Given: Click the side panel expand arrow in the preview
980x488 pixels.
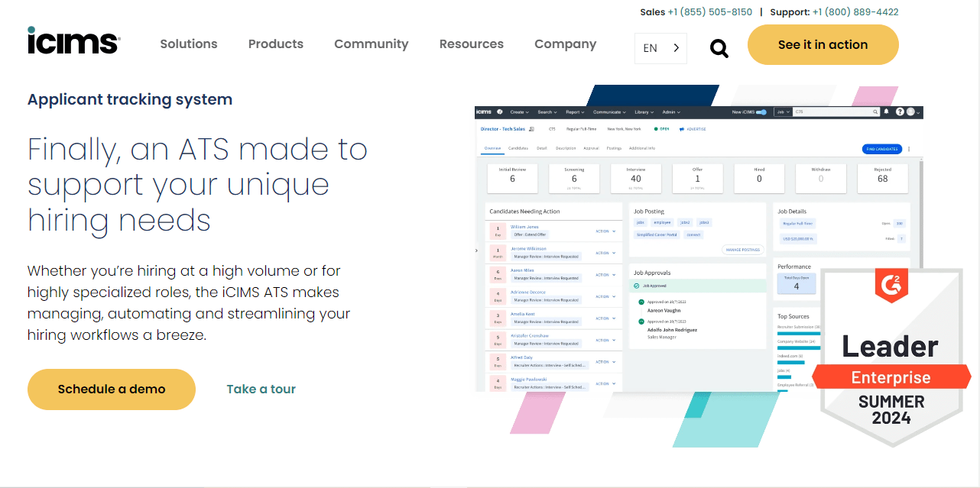Looking at the screenshot, I should pyautogui.click(x=477, y=250).
